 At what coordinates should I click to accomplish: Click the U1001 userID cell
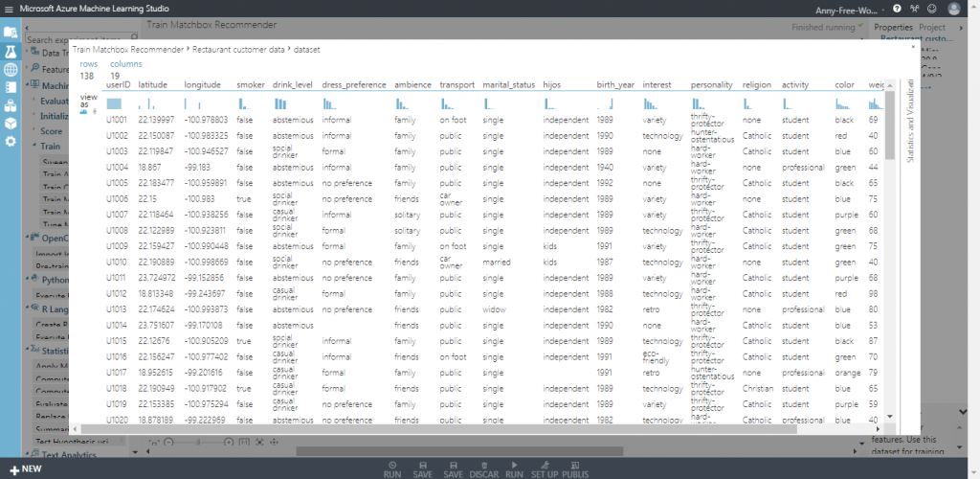coord(117,120)
